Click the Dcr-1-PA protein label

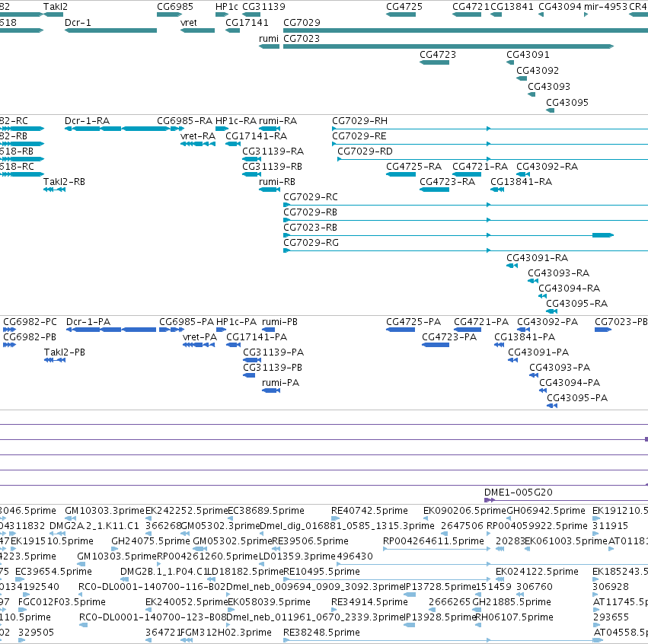(x=88, y=322)
